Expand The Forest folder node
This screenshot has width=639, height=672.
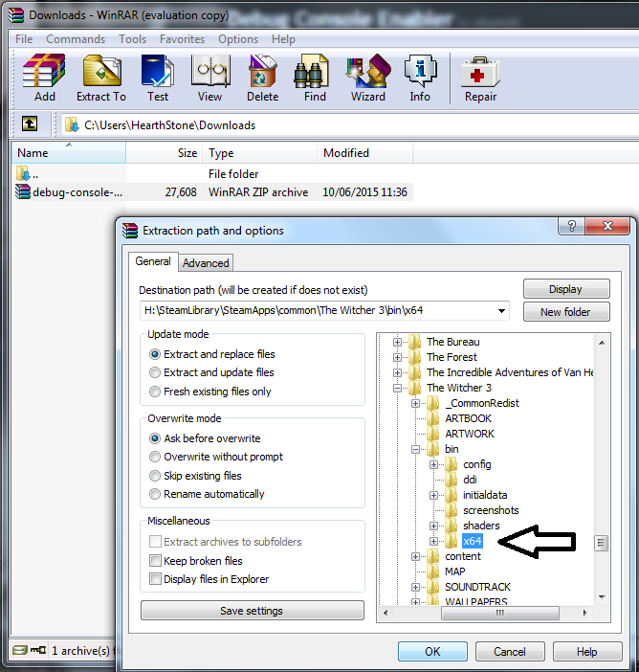[397, 357]
